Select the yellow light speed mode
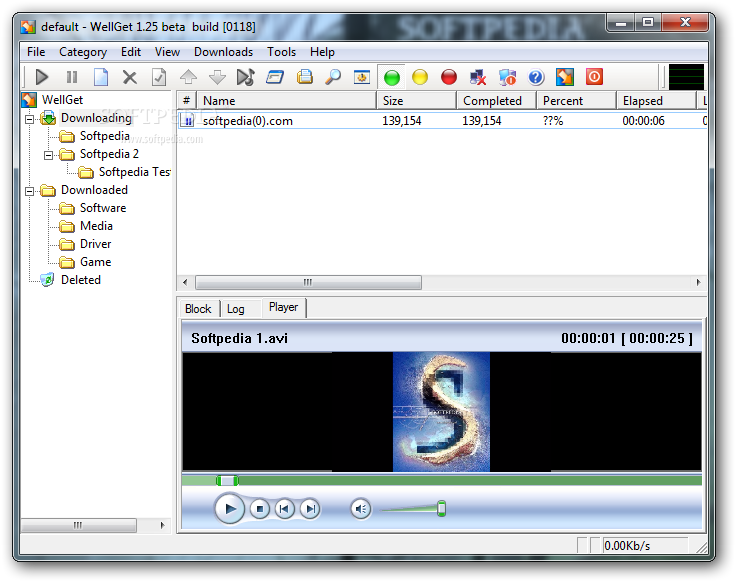Screen dimensions: 736x582 tap(420, 77)
